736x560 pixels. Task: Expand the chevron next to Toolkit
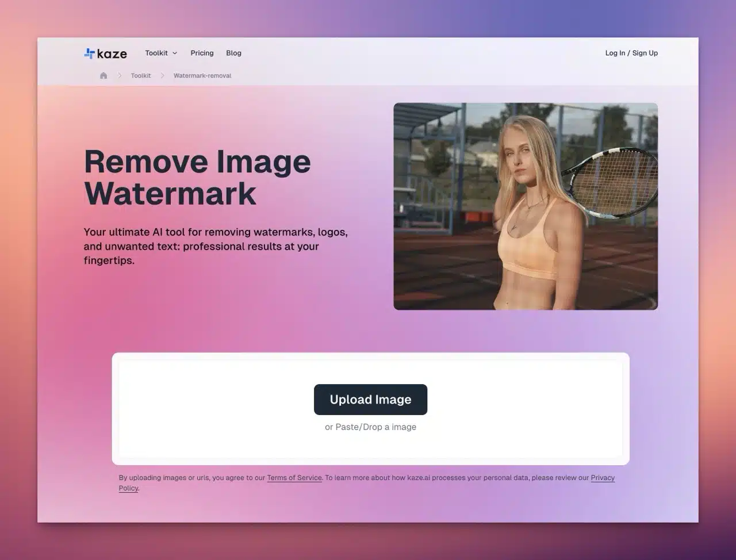(175, 53)
